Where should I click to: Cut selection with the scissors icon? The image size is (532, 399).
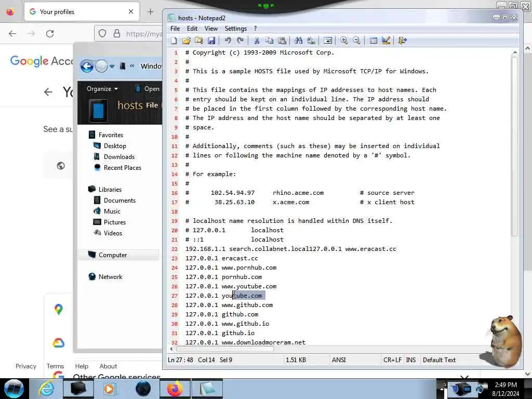[x=257, y=41]
